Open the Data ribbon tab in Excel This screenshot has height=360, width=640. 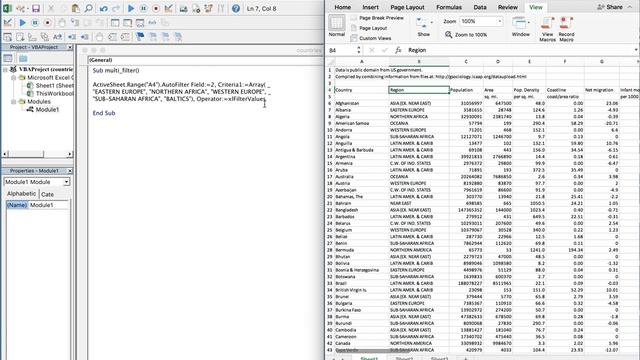[480, 7]
